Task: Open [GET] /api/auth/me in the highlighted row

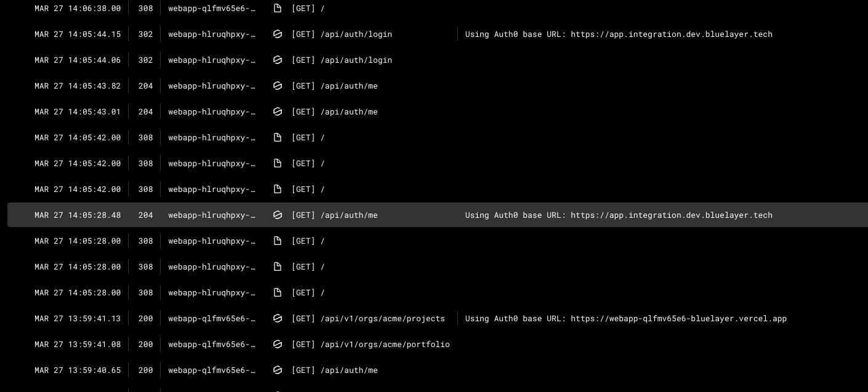Action: pos(334,215)
